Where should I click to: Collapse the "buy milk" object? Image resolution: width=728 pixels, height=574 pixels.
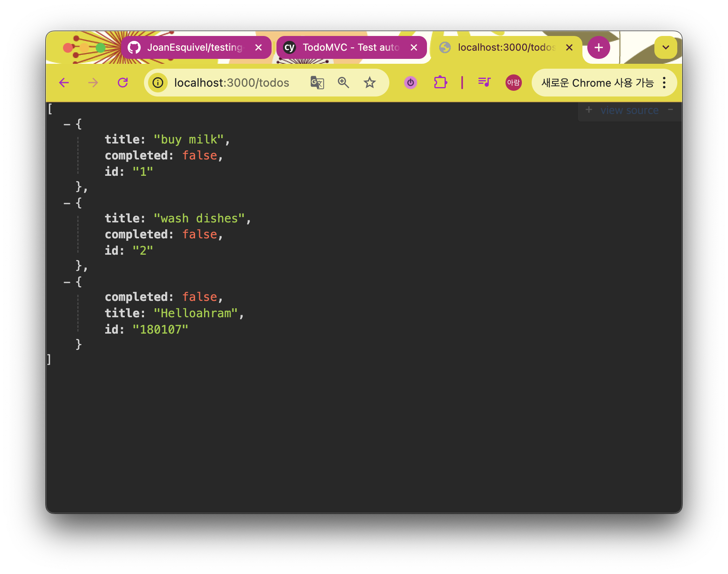(67, 124)
